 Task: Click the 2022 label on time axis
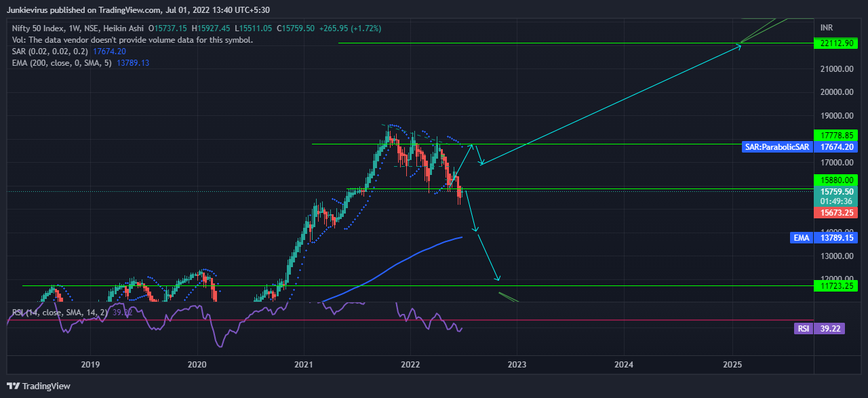point(410,364)
